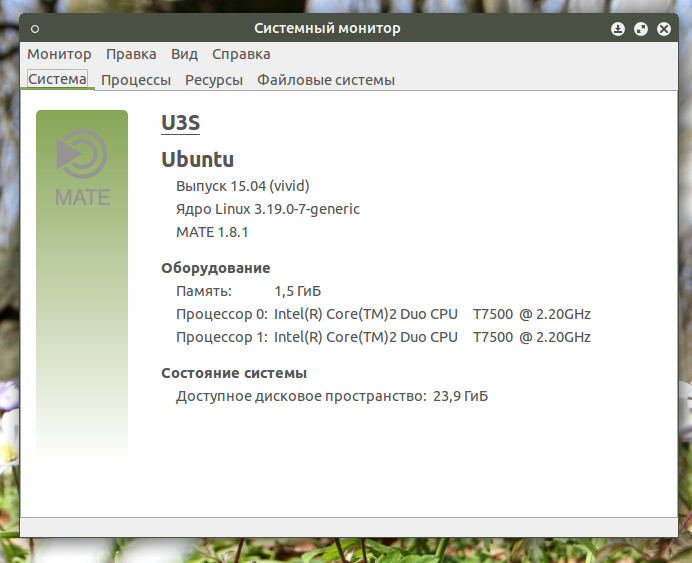This screenshot has height=563, width=692.
Task: Open the Монитор menu
Action: 59,54
